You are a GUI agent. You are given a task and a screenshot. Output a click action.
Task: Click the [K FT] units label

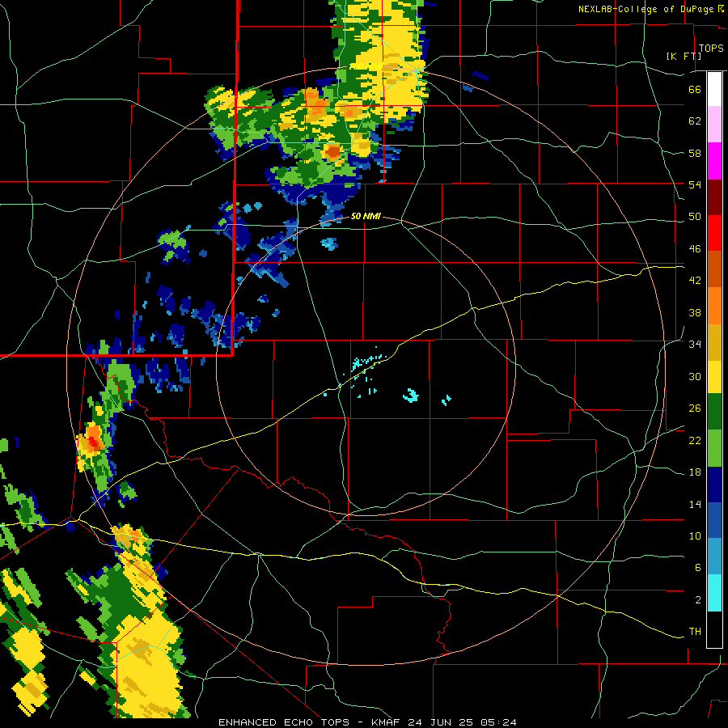[x=684, y=56]
